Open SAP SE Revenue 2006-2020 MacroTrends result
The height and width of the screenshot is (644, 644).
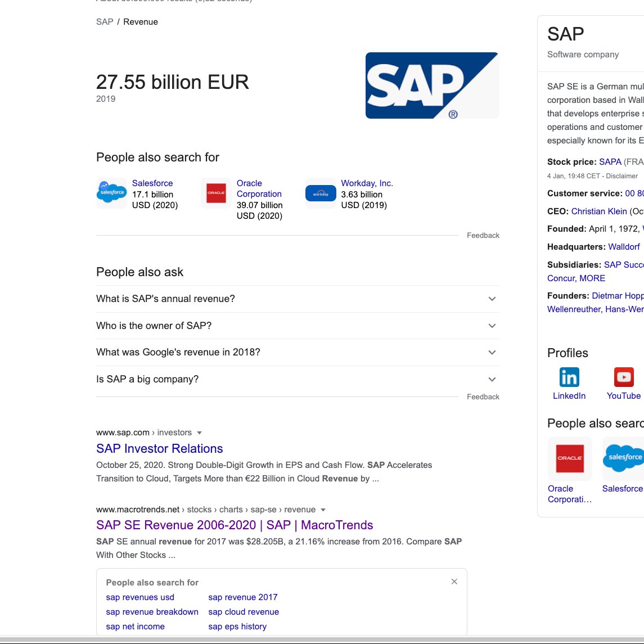point(235,525)
